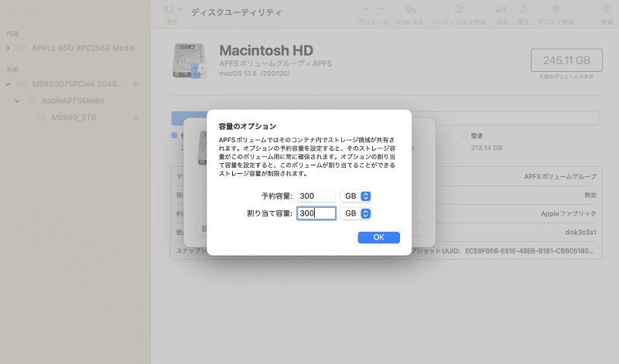Click the Macintosh HD title
619x364 pixels.
tap(266, 50)
